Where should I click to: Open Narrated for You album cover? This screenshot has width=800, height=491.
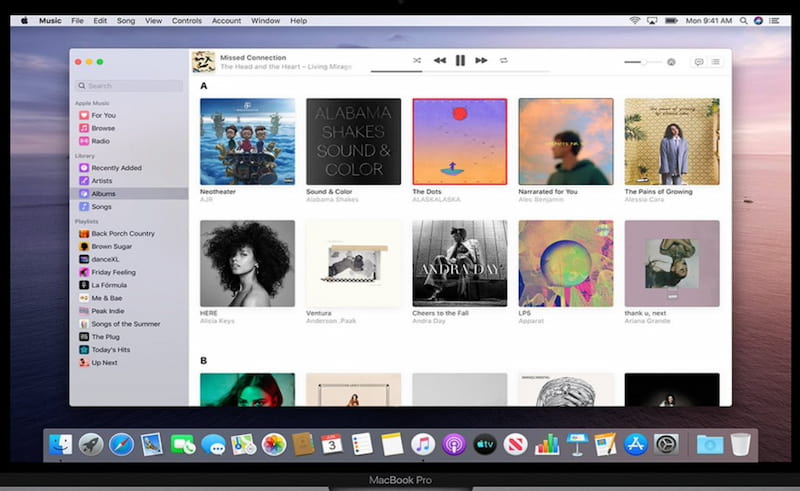tap(566, 141)
